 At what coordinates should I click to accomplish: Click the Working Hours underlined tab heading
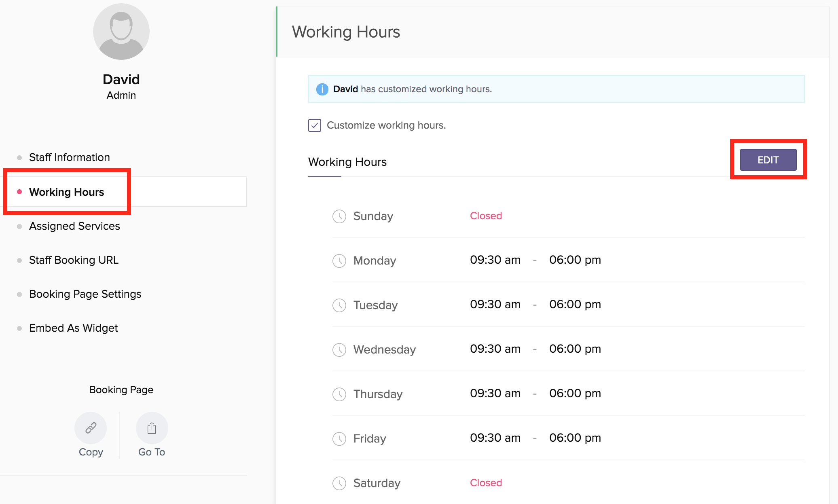click(347, 162)
